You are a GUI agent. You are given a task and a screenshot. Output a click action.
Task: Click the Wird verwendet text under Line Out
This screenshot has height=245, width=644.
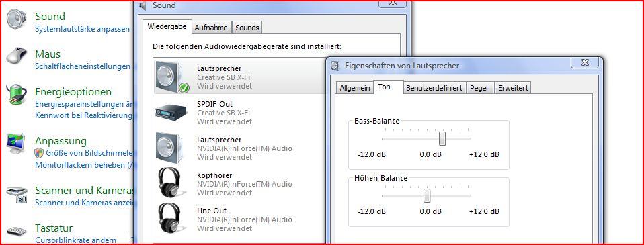[x=225, y=229]
